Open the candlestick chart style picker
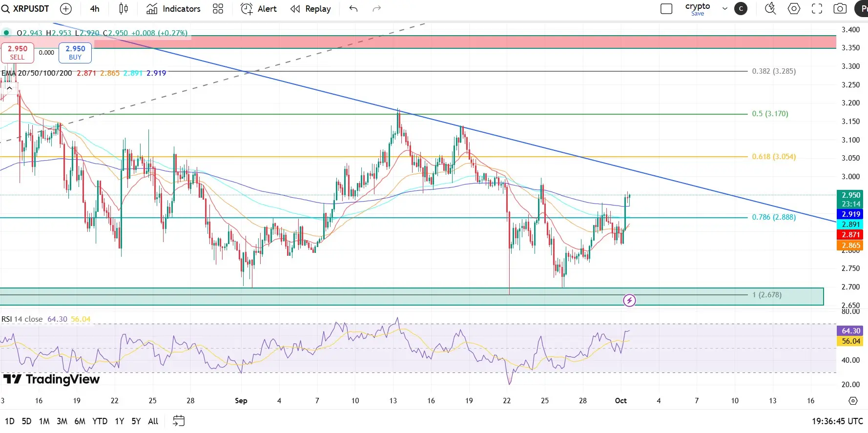Viewport: 868px width, 433px height. tap(124, 9)
